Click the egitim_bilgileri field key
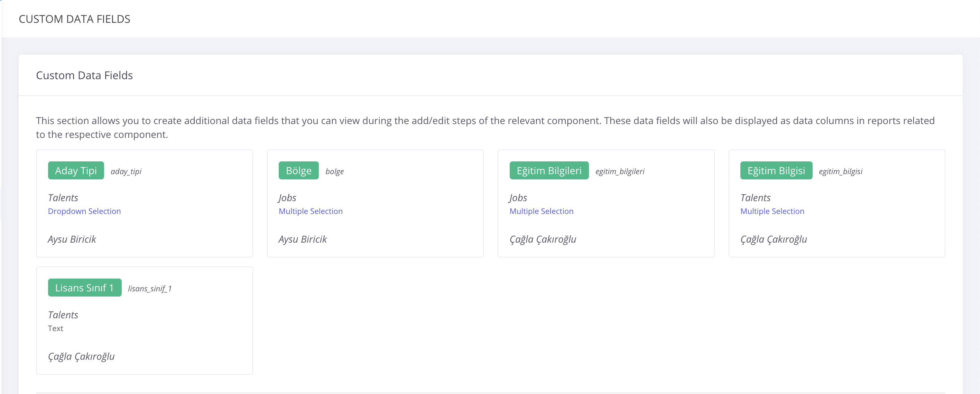This screenshot has width=980, height=394. 620,171
